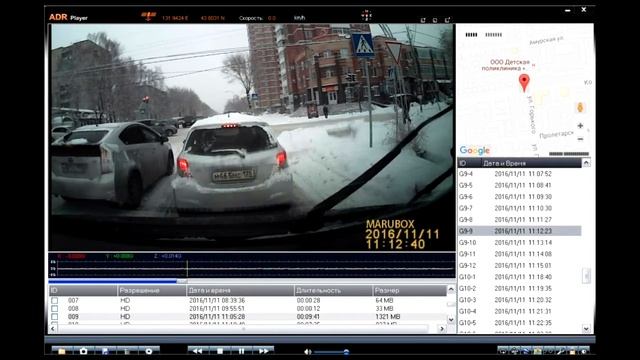Select the second map view tab

(493, 35)
